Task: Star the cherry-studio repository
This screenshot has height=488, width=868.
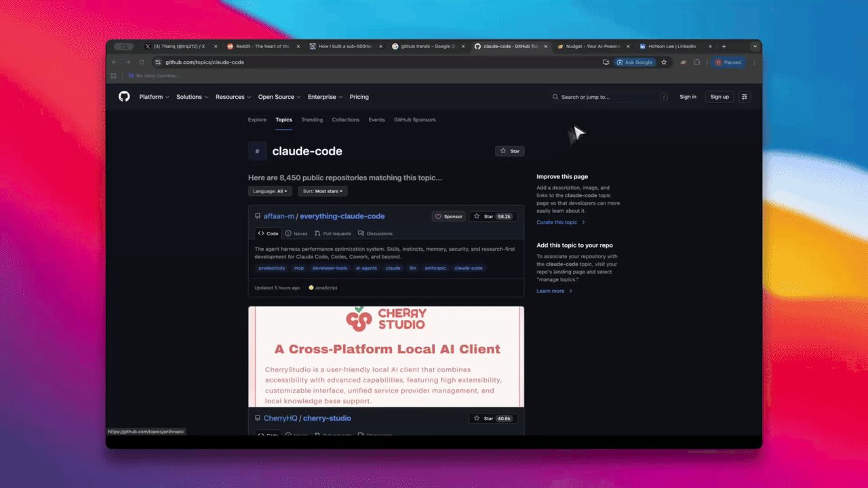Action: coord(493,419)
